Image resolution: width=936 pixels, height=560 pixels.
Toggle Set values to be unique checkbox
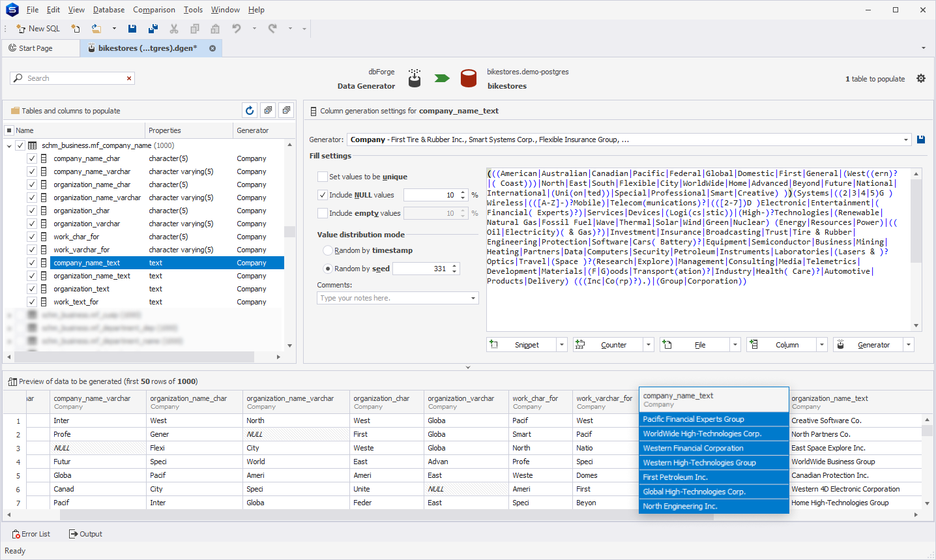pyautogui.click(x=322, y=177)
